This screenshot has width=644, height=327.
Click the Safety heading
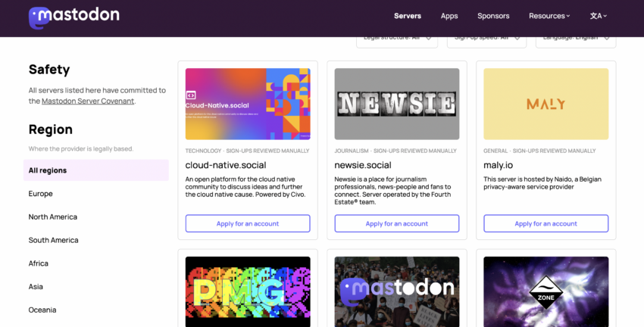[49, 70]
